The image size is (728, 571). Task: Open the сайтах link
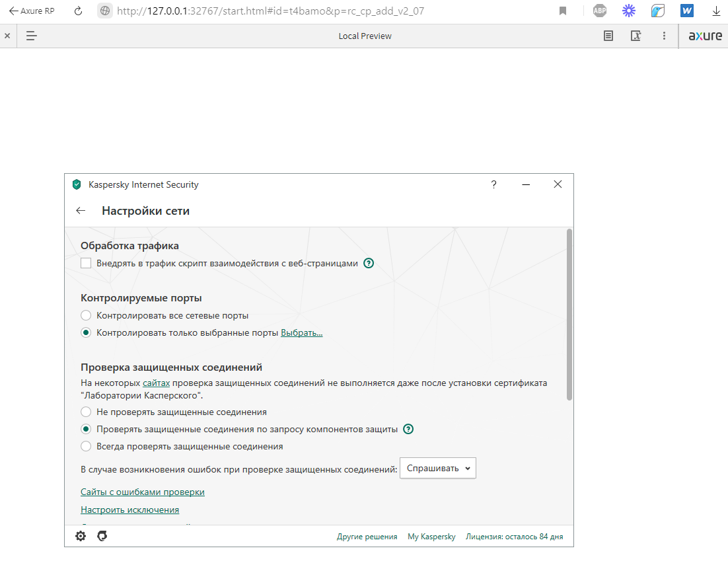coord(156,383)
